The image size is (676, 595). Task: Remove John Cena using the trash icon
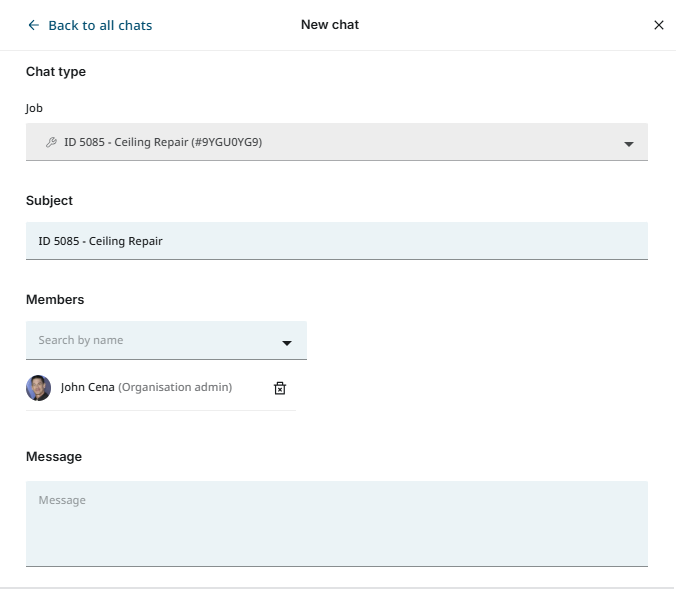[x=280, y=388]
